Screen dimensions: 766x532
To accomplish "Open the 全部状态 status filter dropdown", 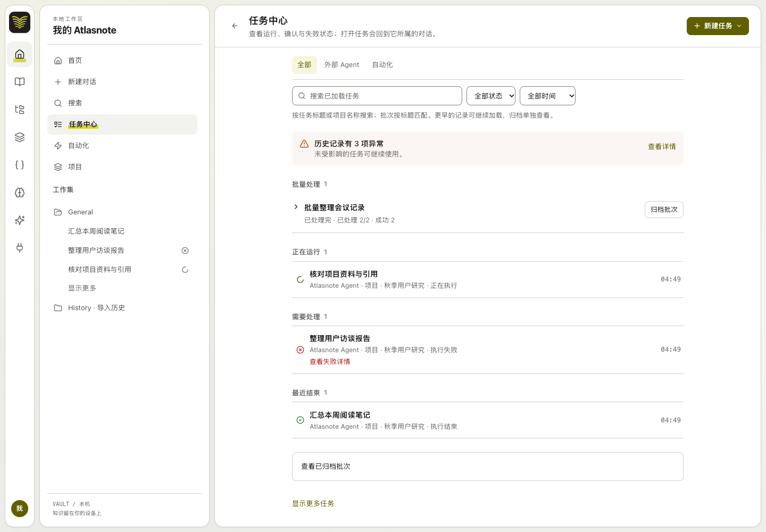I will pos(491,96).
